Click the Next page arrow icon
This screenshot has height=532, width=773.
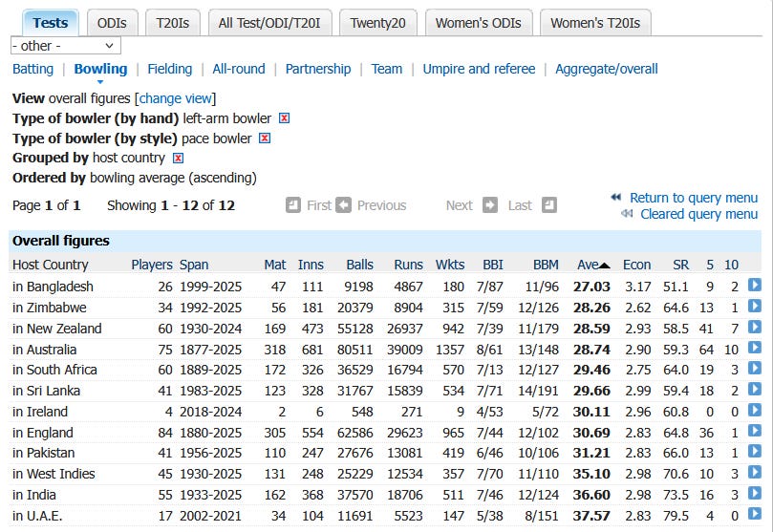[x=490, y=205]
